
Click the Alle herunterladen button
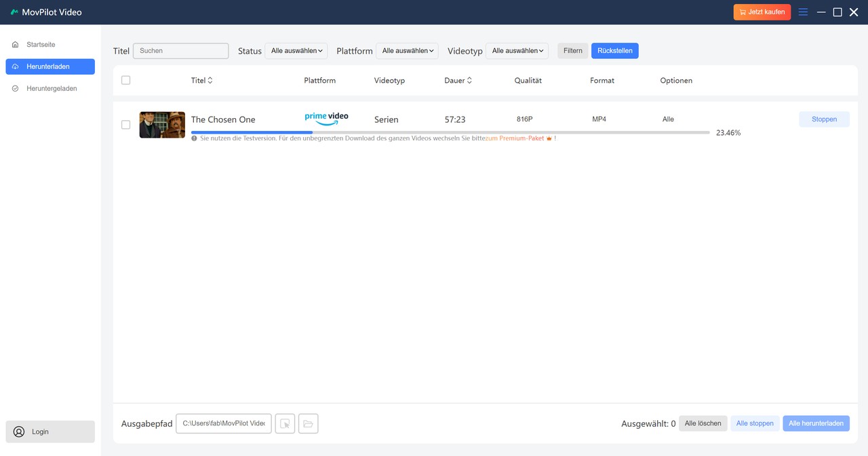click(816, 423)
